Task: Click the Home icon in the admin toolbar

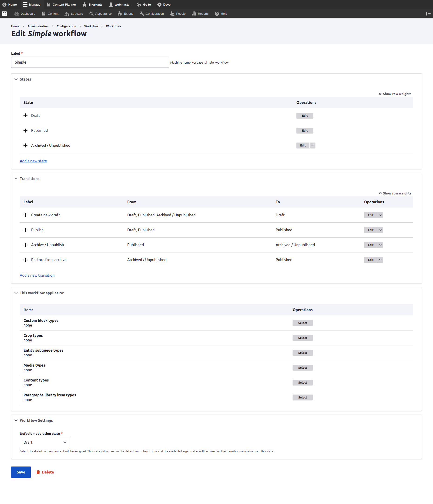Action: point(4,4)
